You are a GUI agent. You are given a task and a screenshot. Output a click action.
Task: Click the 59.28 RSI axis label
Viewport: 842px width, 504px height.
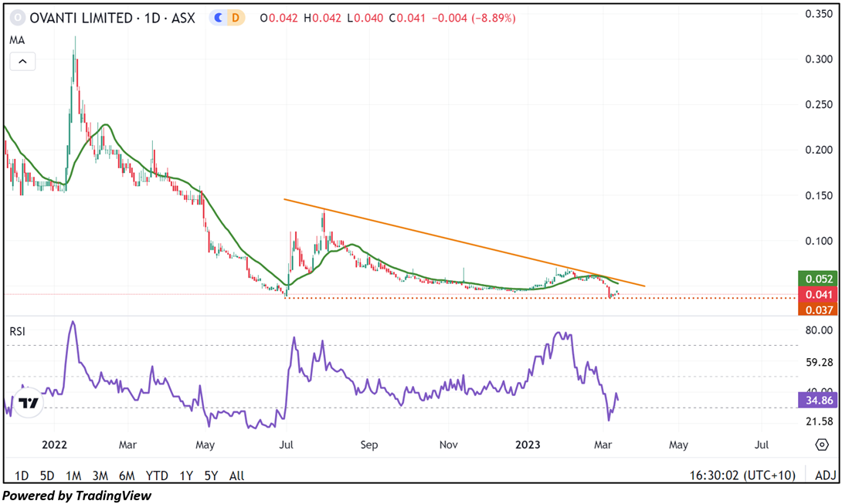(x=820, y=362)
